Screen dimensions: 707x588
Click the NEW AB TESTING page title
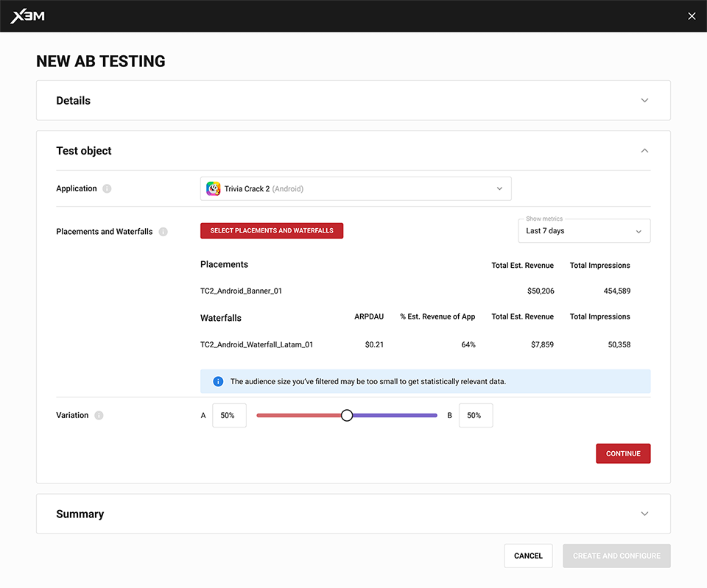(101, 61)
